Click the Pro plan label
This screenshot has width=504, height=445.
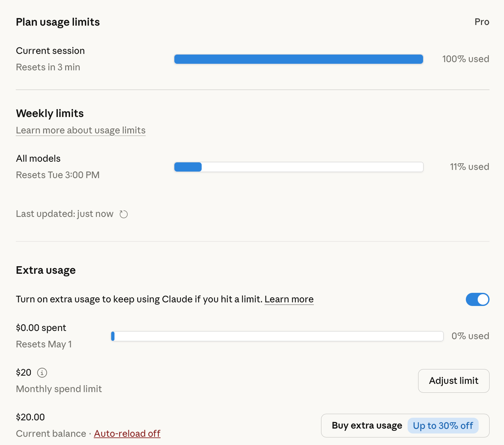(x=482, y=22)
